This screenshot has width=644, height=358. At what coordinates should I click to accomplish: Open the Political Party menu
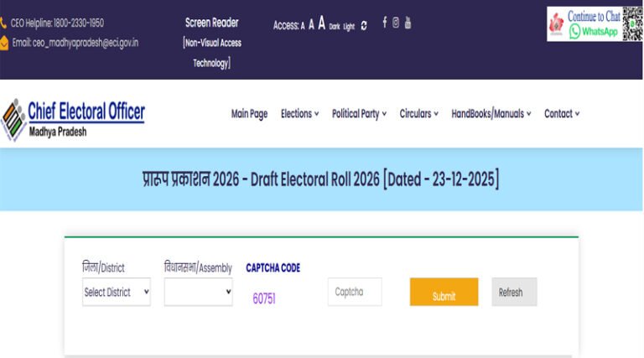point(359,114)
